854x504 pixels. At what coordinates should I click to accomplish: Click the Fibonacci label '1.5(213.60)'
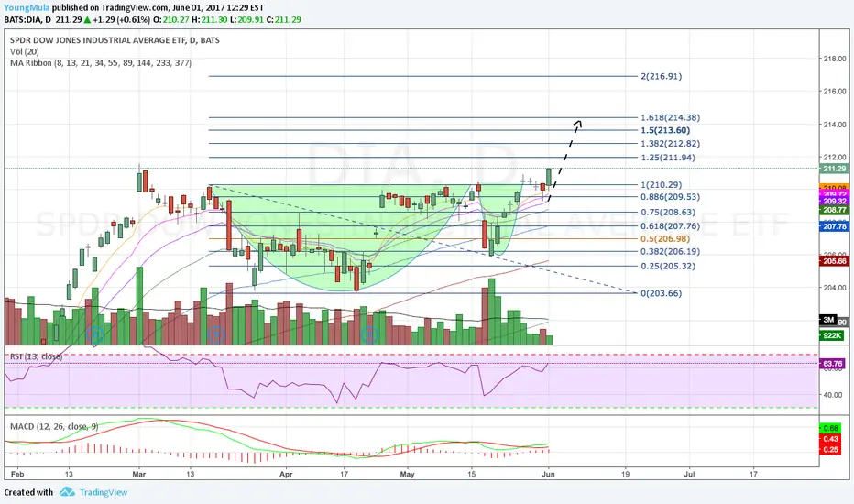point(665,130)
